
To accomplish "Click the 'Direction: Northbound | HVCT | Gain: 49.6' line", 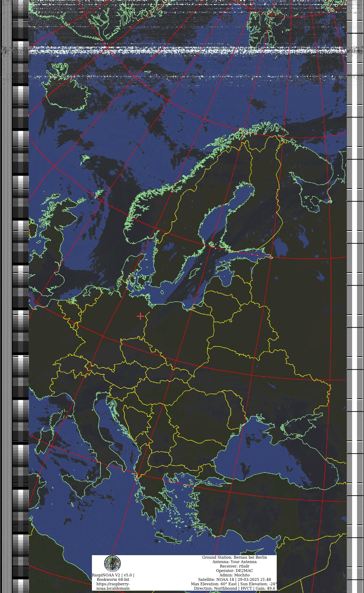I will coord(234,588).
